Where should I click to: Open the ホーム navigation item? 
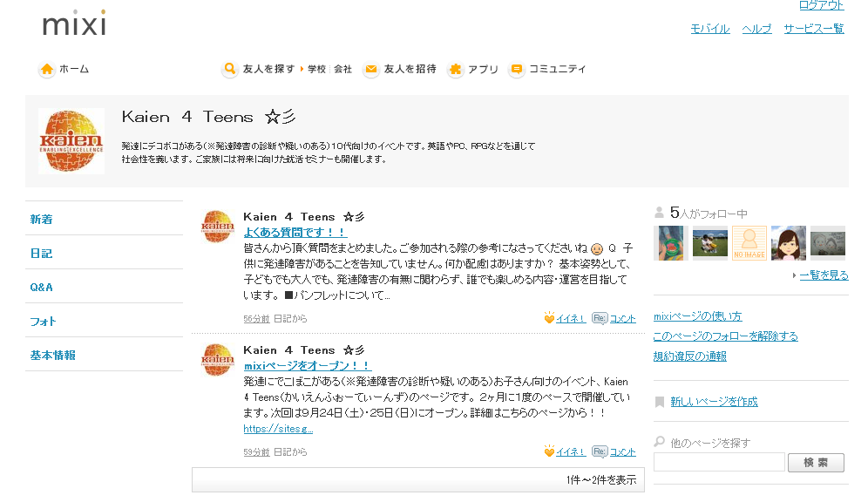[74, 69]
